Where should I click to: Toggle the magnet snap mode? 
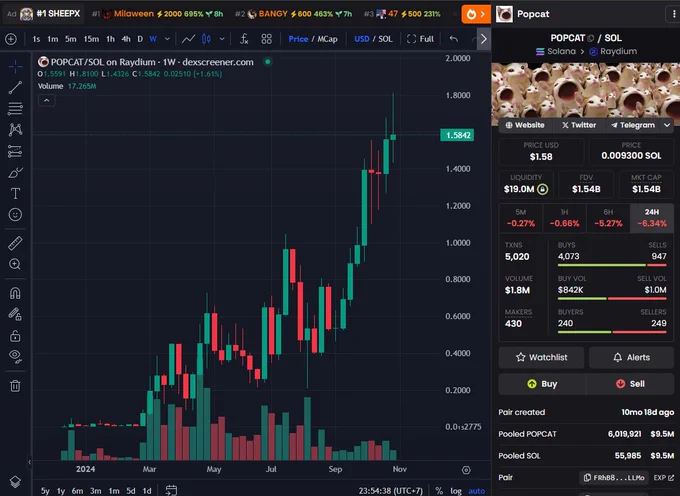pyautogui.click(x=15, y=294)
